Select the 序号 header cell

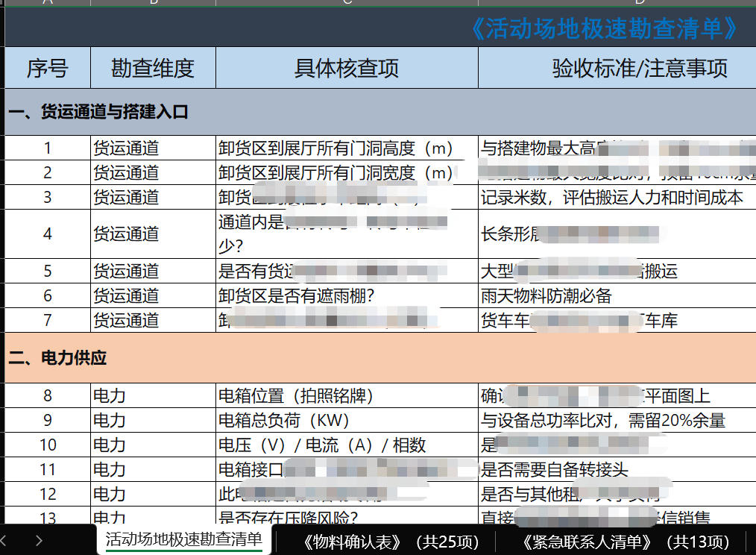point(47,68)
